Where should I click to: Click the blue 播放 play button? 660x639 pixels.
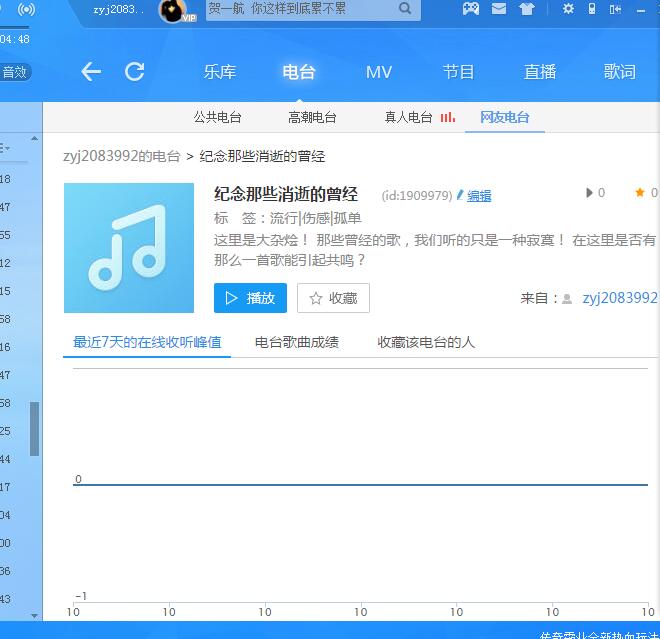[x=250, y=298]
